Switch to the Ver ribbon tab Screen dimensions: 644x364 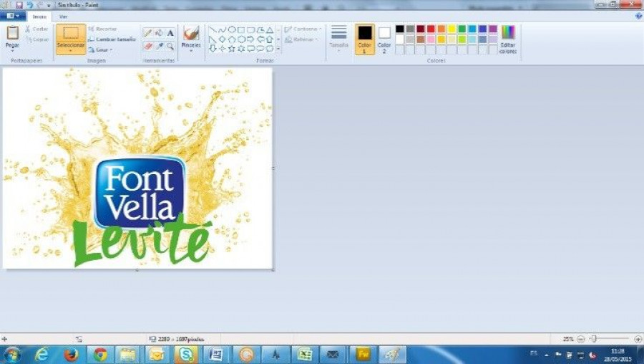63,16
